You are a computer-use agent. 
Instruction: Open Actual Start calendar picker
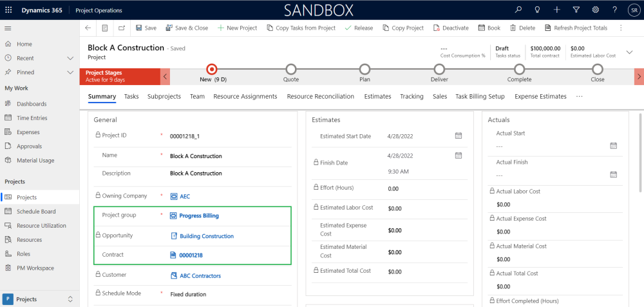614,146
